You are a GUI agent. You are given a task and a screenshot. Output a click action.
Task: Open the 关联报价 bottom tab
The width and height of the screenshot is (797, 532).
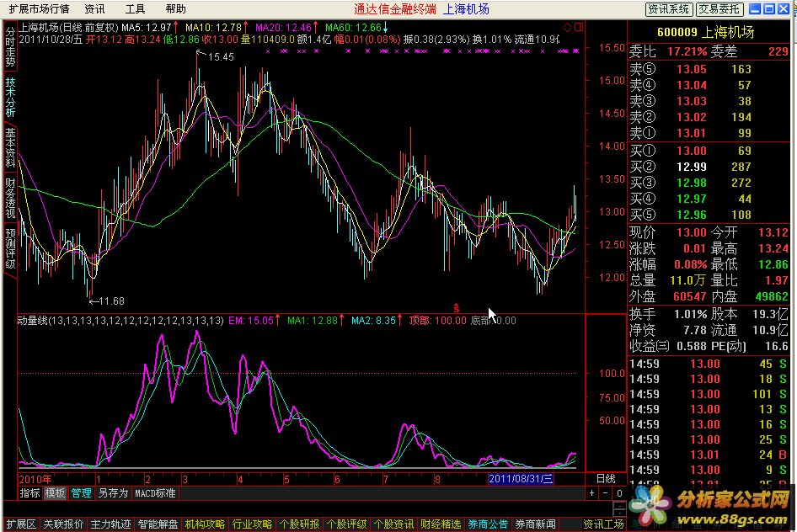pos(63,524)
